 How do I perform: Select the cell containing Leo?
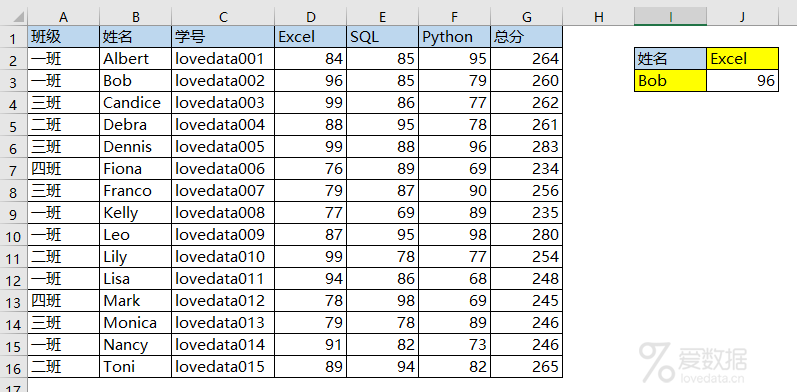[x=136, y=235]
